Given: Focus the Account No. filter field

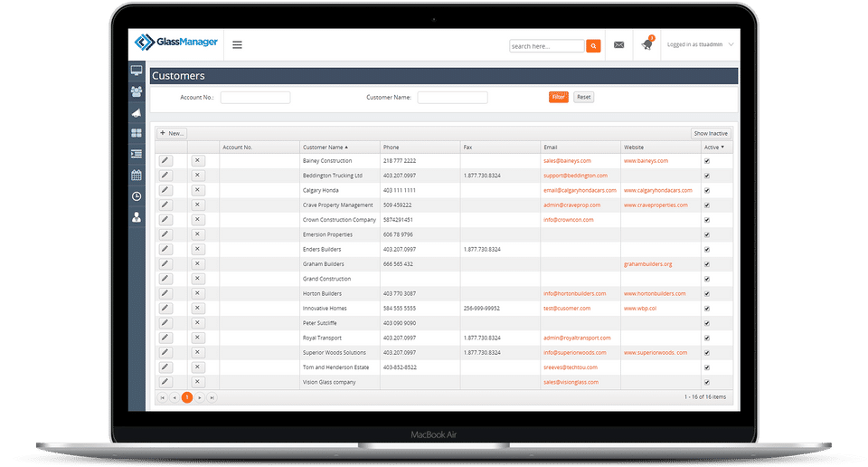Looking at the screenshot, I should tap(255, 98).
